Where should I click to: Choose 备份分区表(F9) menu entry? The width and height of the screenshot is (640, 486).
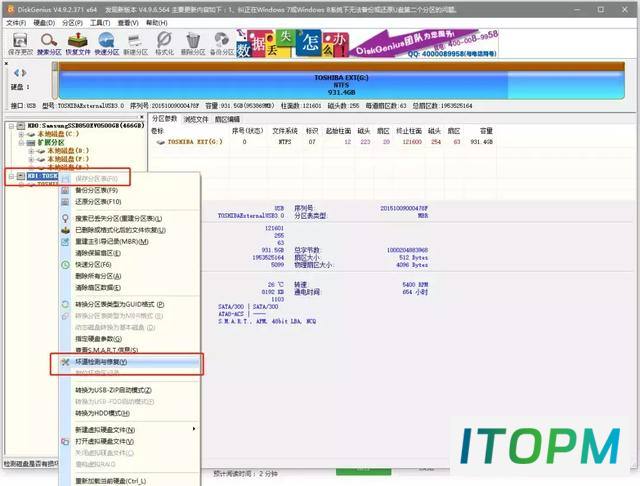131,190
